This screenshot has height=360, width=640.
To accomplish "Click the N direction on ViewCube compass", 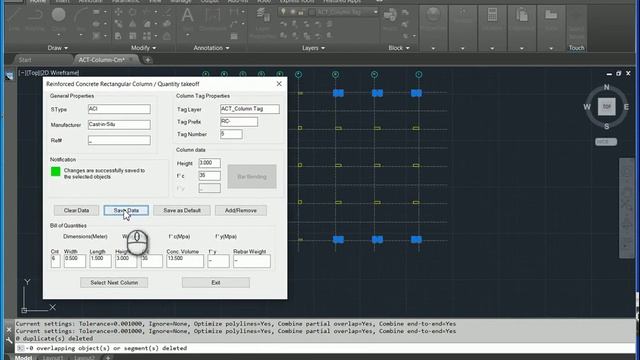I will [x=607, y=87].
